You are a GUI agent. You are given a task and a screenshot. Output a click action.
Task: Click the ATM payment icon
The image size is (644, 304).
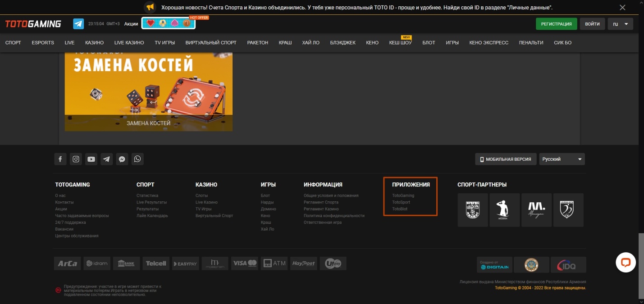[274, 263]
